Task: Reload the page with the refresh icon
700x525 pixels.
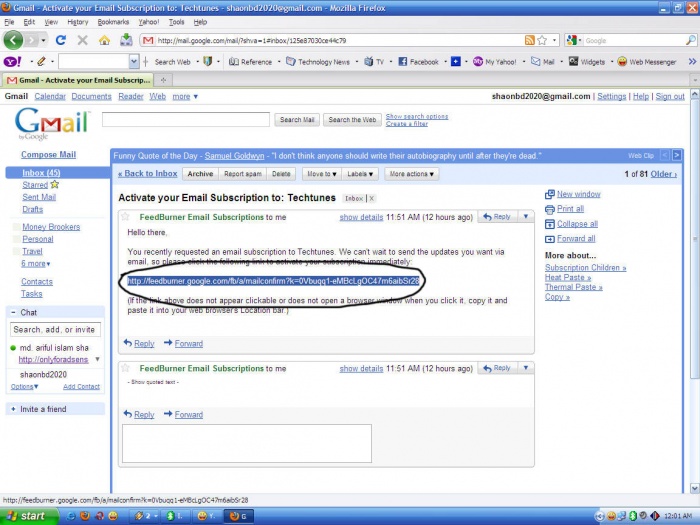Action: point(61,40)
